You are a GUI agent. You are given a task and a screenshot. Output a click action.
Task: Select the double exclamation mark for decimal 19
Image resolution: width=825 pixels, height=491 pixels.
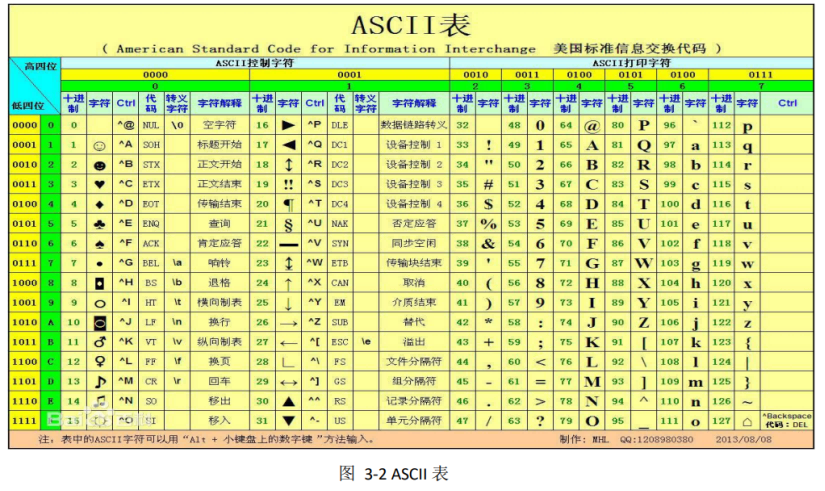(288, 184)
